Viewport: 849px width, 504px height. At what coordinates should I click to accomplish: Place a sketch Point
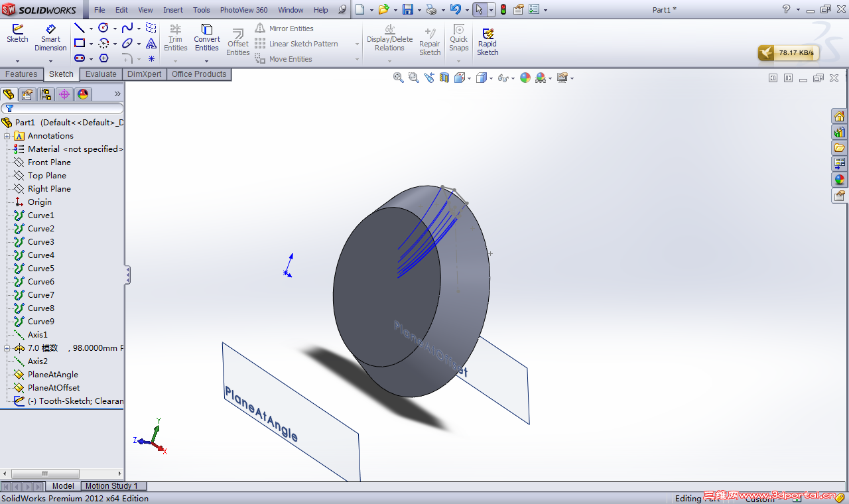151,58
